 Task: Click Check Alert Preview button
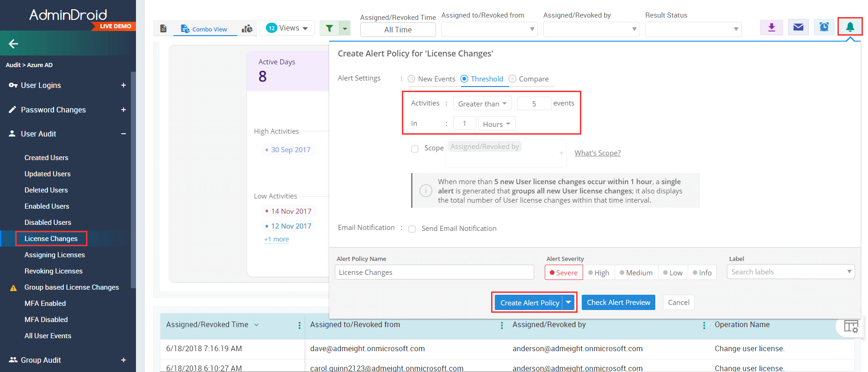[618, 303]
